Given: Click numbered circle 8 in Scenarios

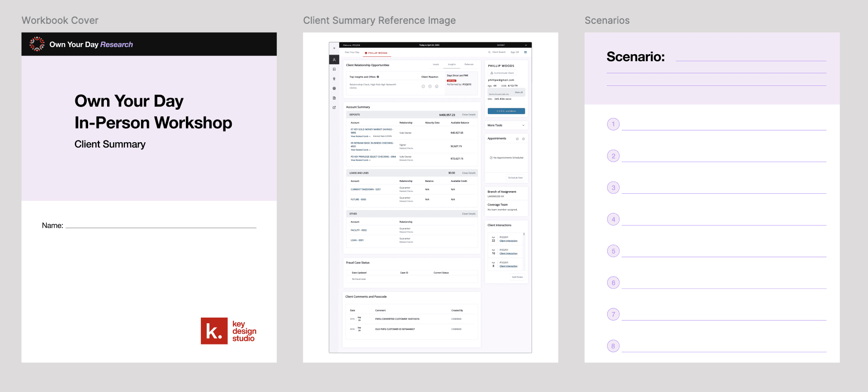Looking at the screenshot, I should pos(613,346).
